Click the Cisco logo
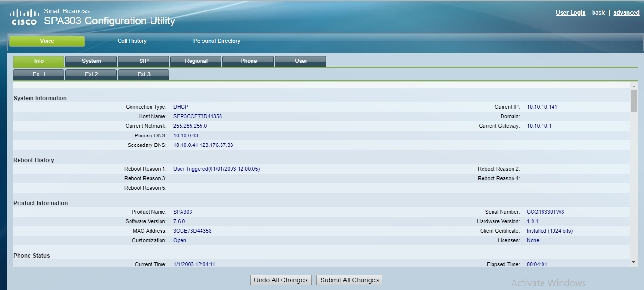The width and height of the screenshot is (644, 290). (24, 17)
